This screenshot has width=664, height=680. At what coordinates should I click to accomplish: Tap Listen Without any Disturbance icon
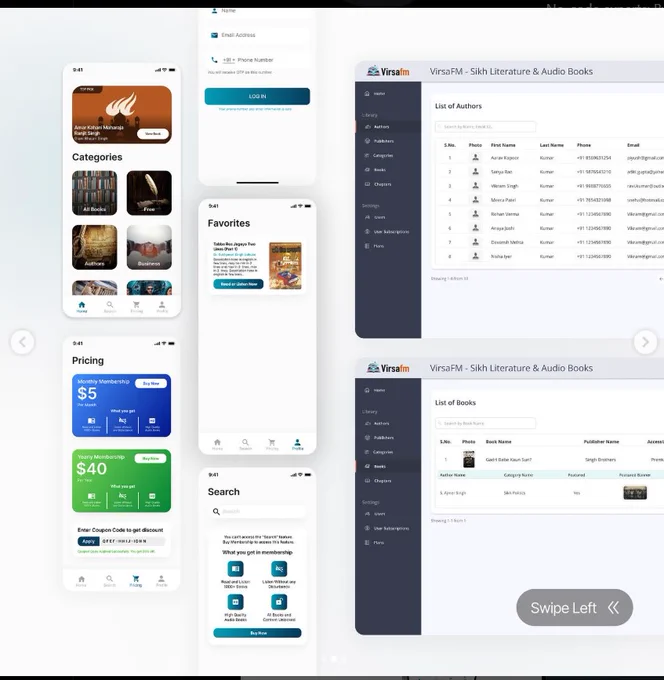(x=279, y=569)
